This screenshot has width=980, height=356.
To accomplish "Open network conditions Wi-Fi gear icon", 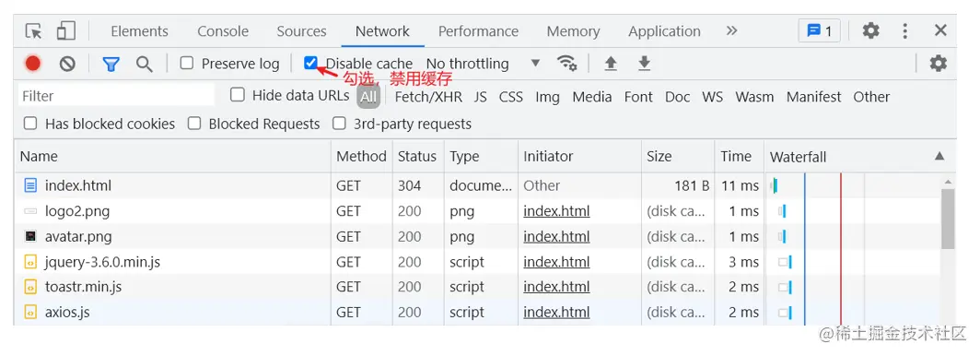I will click(x=566, y=64).
